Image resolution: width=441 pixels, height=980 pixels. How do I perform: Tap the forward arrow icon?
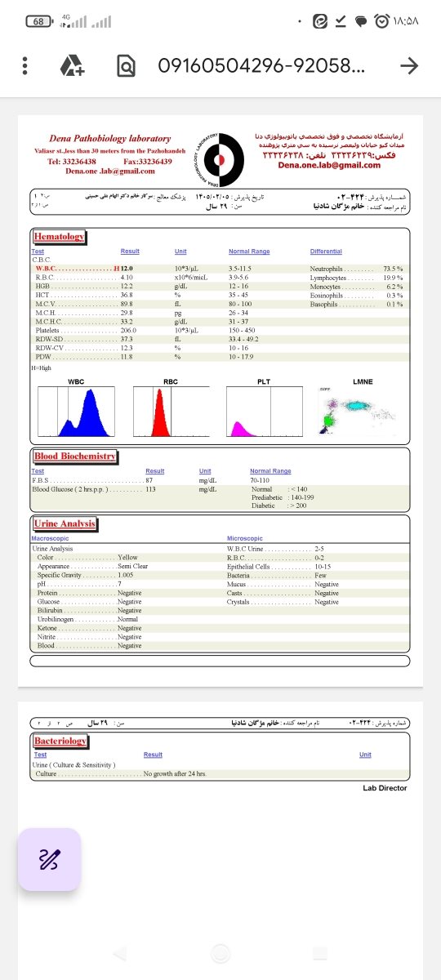(x=409, y=66)
